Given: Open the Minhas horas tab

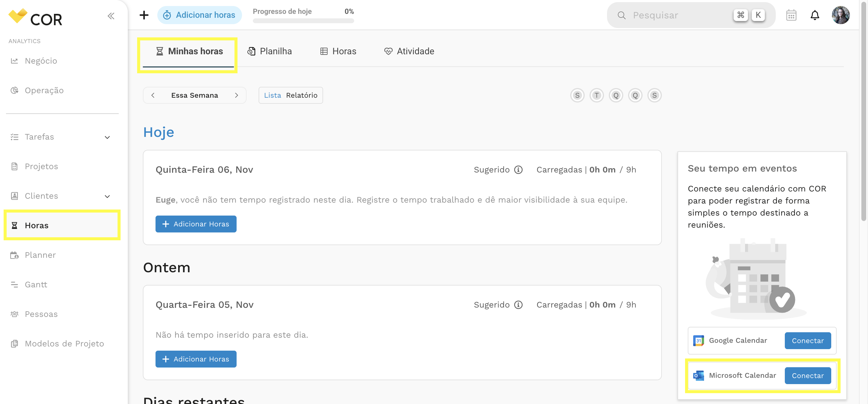Looking at the screenshot, I should pyautogui.click(x=188, y=52).
